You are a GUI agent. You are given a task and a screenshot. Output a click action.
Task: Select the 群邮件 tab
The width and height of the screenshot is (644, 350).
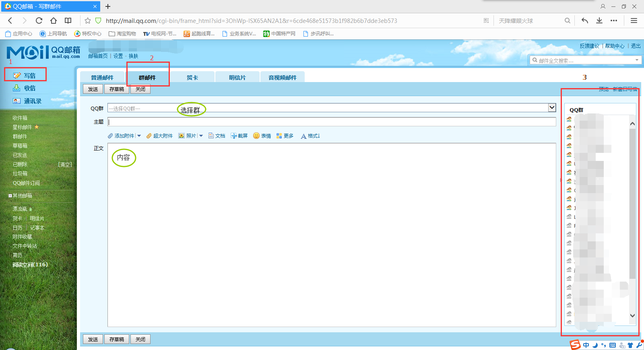click(147, 77)
